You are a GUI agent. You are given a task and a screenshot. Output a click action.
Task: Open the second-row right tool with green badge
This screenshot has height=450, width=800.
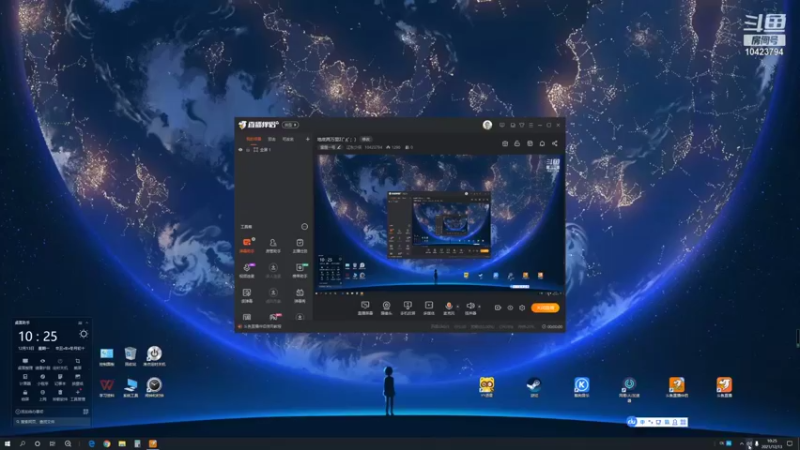(x=299, y=270)
